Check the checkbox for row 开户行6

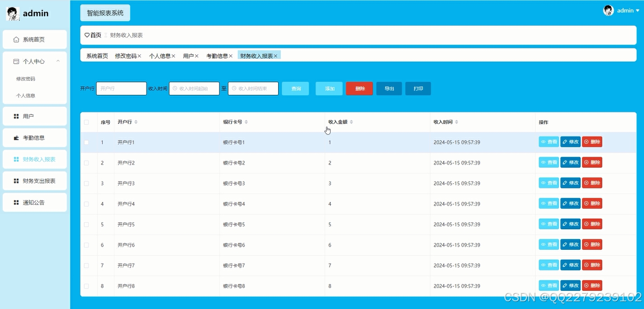(x=86, y=245)
